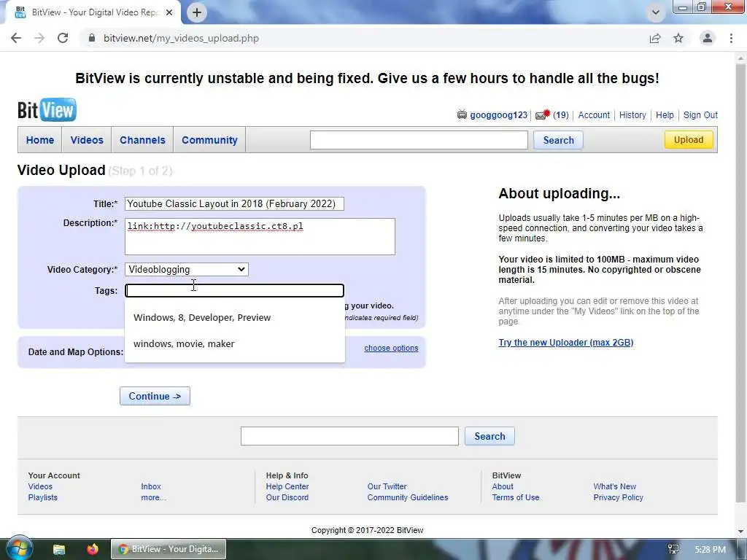Select the BitView Chrome taskbar button

[169, 549]
